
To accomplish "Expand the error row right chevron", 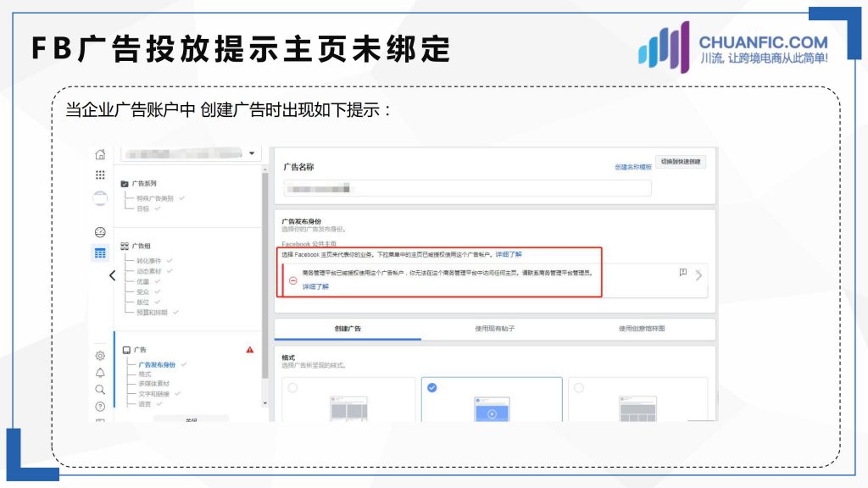I will pos(698,275).
